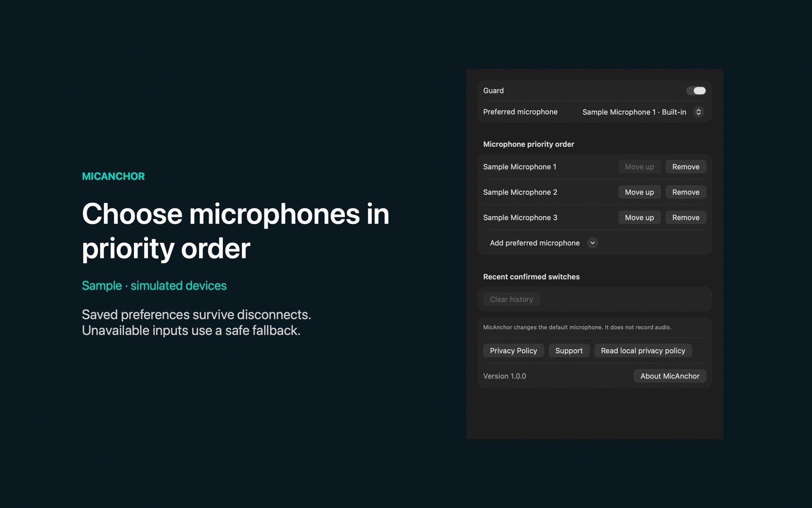Viewport: 812px width, 508px height.
Task: Click the Microphone priority order heading
Action: click(x=529, y=144)
